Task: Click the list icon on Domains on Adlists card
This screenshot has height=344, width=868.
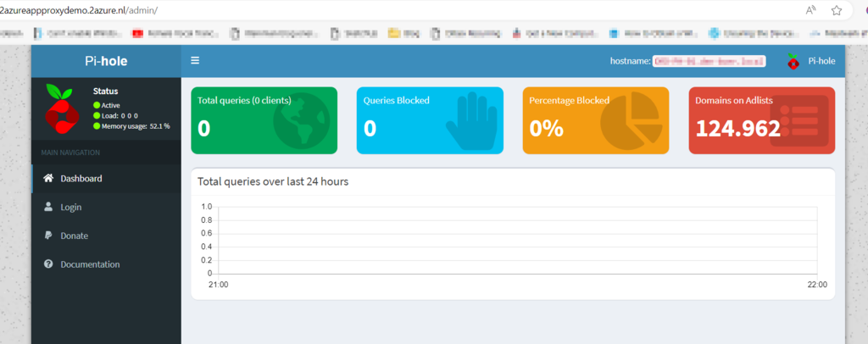Action: coord(798,121)
